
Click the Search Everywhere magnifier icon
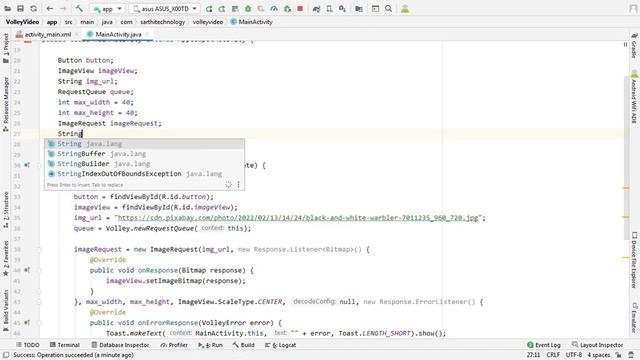click(x=389, y=9)
